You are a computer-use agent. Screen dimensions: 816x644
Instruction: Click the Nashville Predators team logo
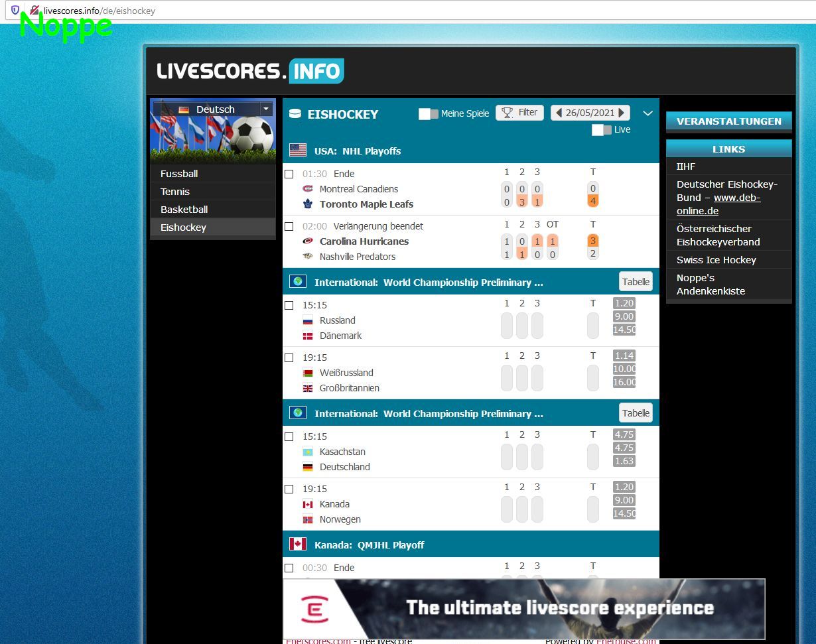[307, 257]
